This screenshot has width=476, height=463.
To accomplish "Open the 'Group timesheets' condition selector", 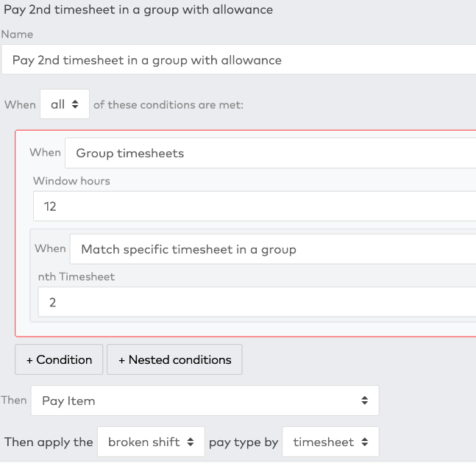I will [271, 153].
